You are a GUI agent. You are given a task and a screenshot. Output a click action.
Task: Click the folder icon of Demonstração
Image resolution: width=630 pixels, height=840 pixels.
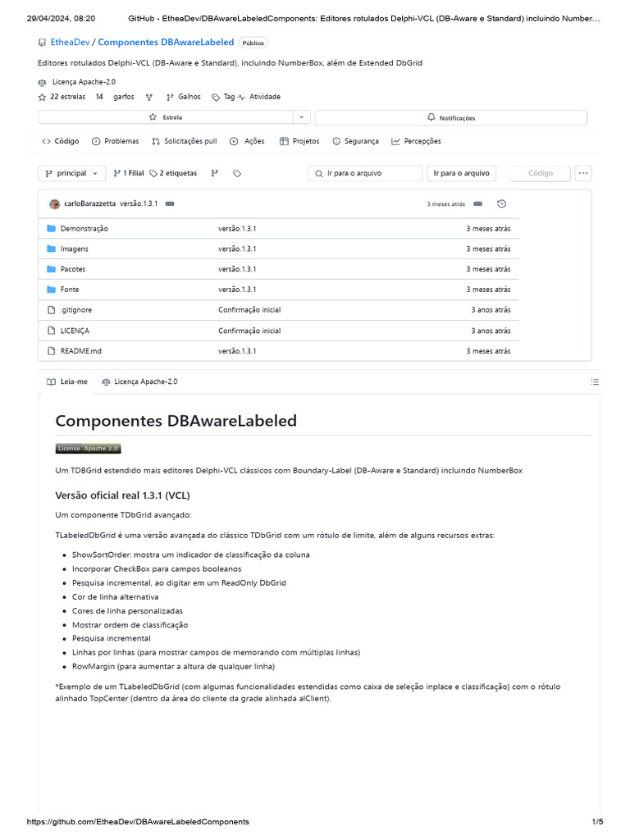[x=52, y=229]
